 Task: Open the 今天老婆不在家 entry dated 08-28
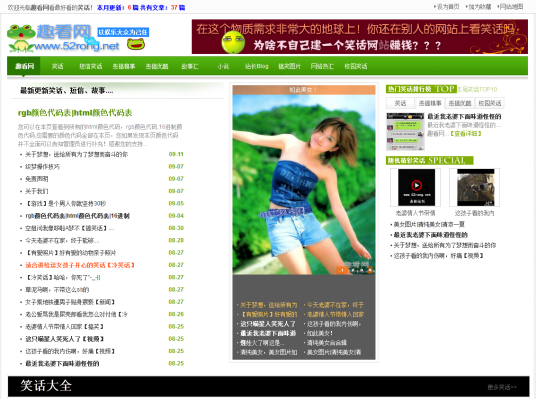coord(62,241)
